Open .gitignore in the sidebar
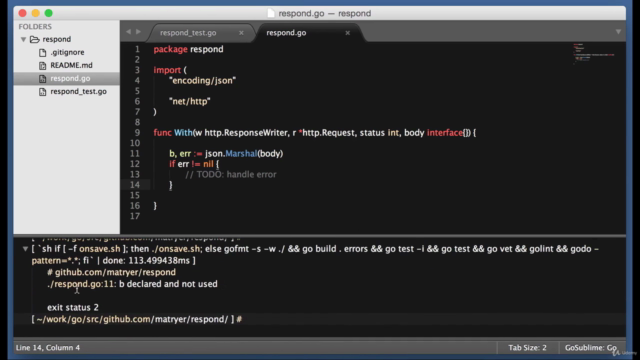Viewport: 640px width, 360px height. coord(67,52)
